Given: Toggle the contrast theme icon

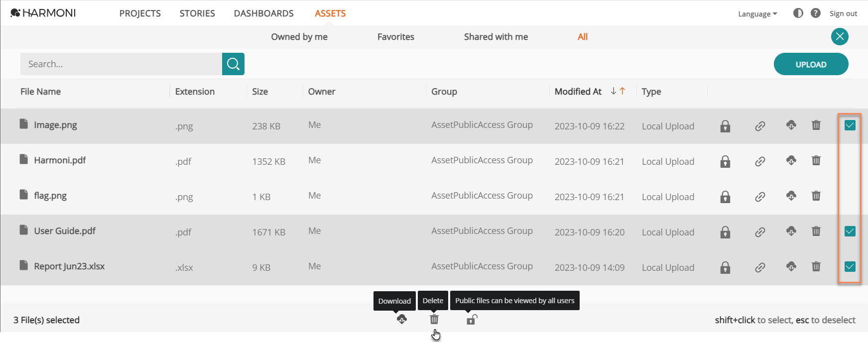Looking at the screenshot, I should pyautogui.click(x=798, y=13).
